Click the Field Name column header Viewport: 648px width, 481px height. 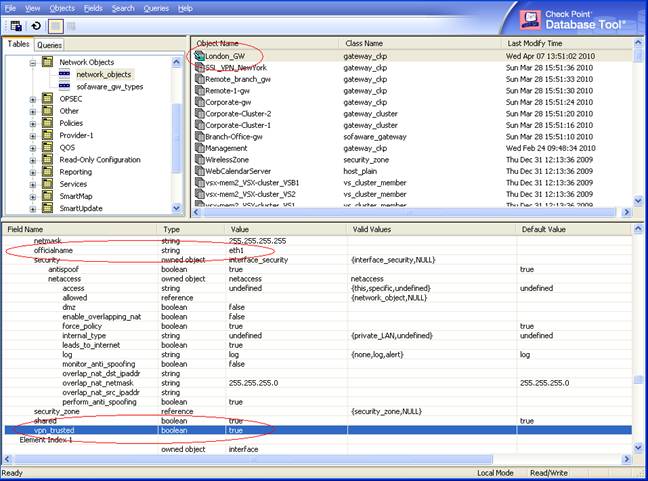click(x=80, y=229)
